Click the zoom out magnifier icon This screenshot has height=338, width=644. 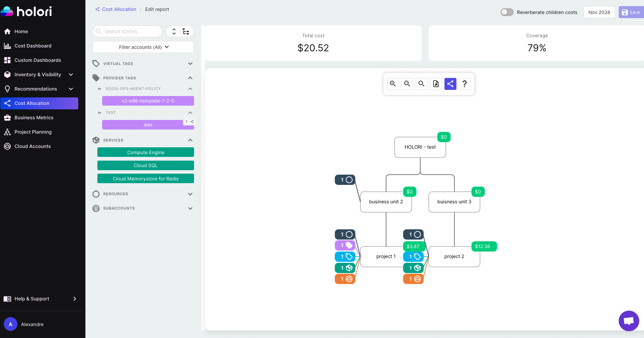tap(407, 84)
